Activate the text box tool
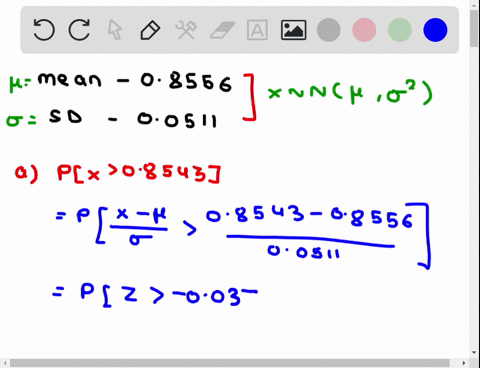 [257, 30]
